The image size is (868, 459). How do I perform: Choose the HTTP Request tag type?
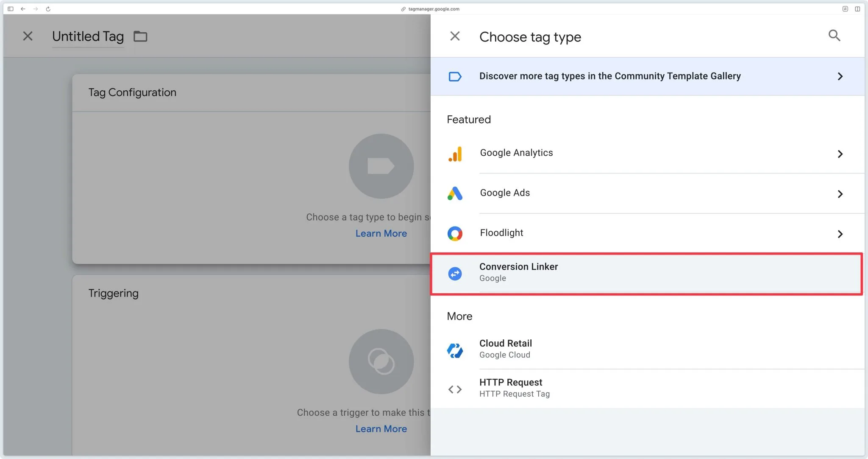(647, 388)
